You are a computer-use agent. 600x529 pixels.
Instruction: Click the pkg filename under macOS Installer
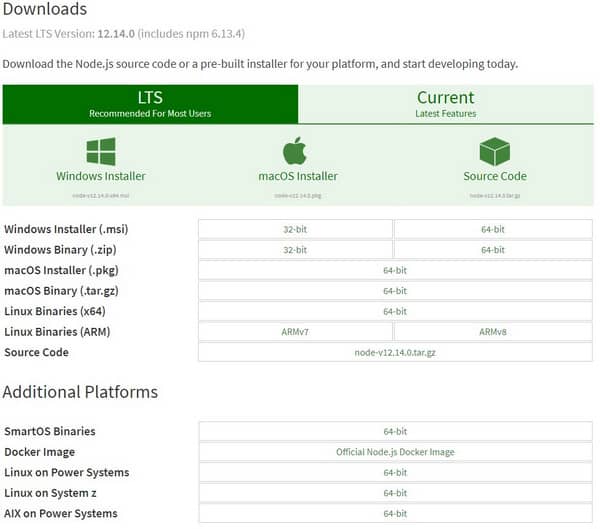pos(298,196)
